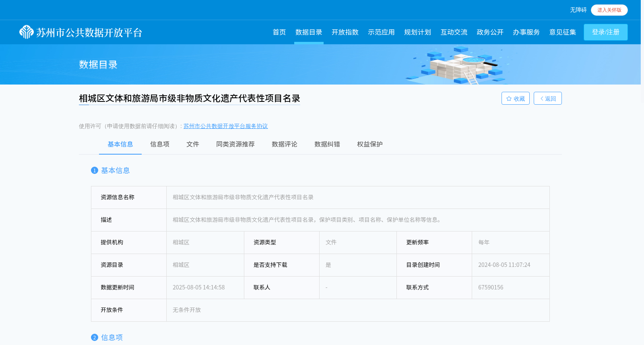Viewport: 644px width, 345px height.
Task: Click the 联系人 label cell
Action: tap(282, 287)
